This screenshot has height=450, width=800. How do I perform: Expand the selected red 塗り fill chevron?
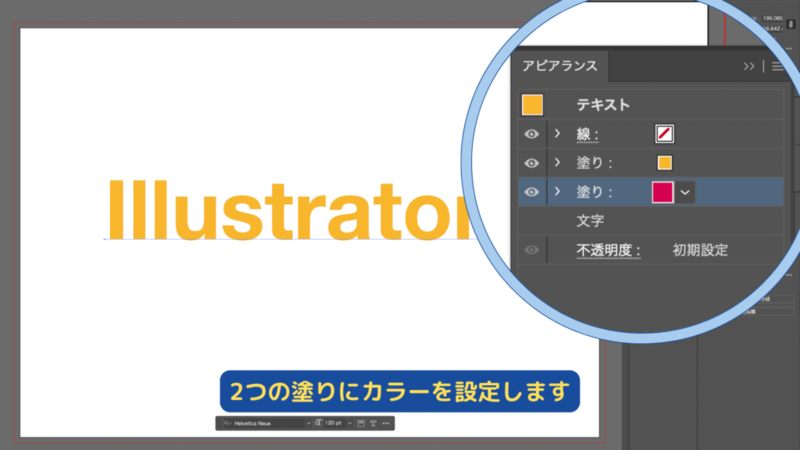[557, 191]
